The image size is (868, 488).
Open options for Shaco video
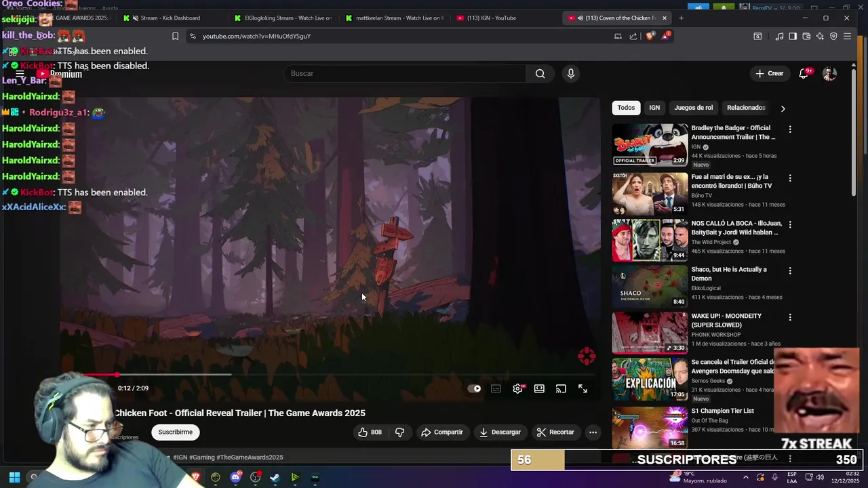[x=790, y=270]
